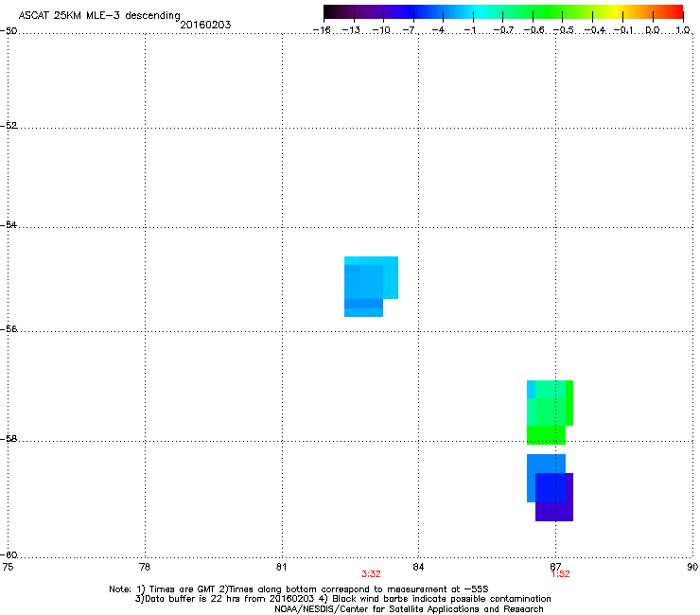Viewport: 700px width, 615px height.
Task: Click the note "Data buffer is 22 hrs"
Action: point(187,599)
